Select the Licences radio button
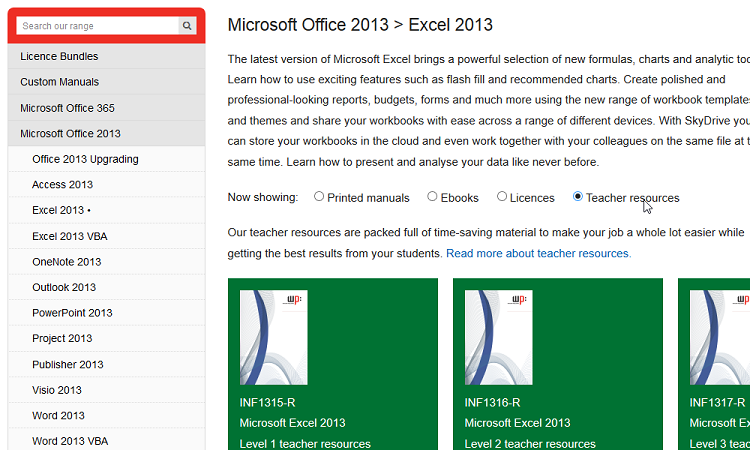 coord(502,197)
